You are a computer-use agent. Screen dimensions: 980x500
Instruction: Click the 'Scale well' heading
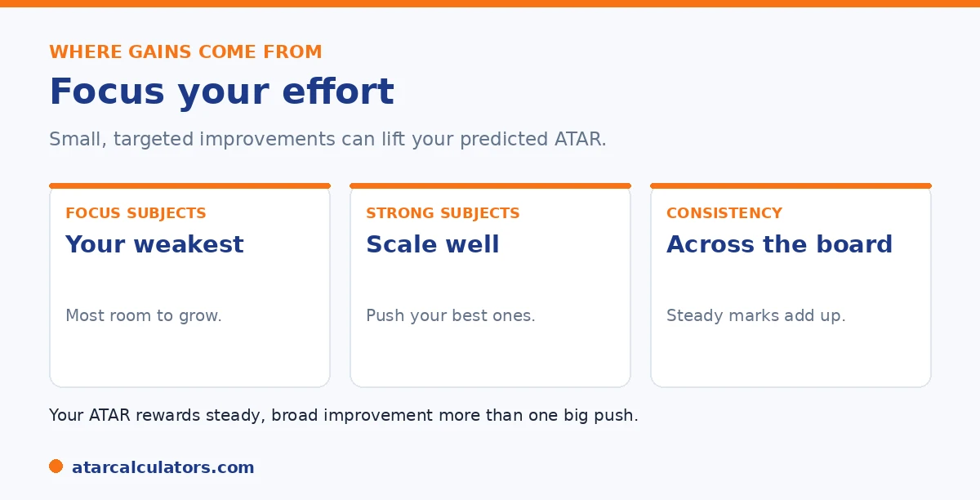[x=433, y=244]
